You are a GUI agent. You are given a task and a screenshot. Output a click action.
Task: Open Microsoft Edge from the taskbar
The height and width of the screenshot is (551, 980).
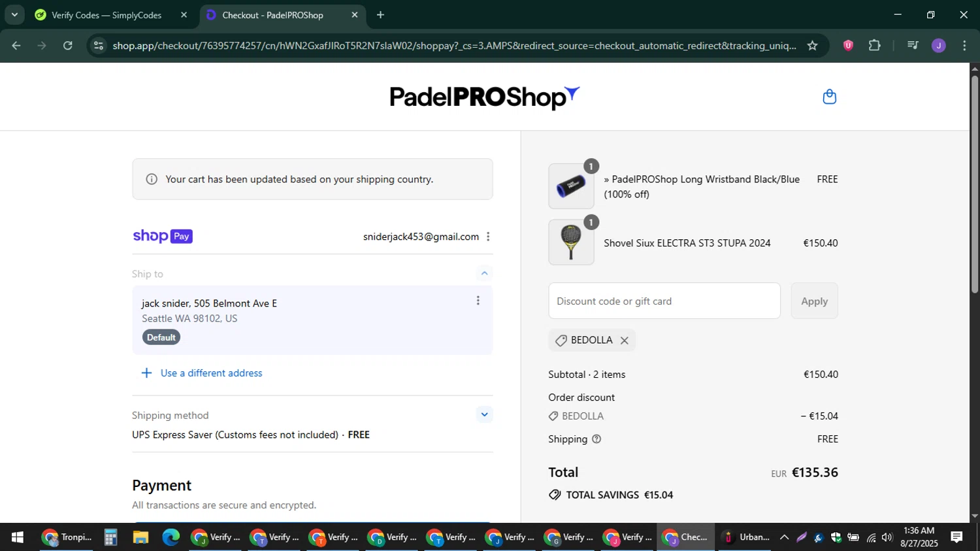(171, 537)
